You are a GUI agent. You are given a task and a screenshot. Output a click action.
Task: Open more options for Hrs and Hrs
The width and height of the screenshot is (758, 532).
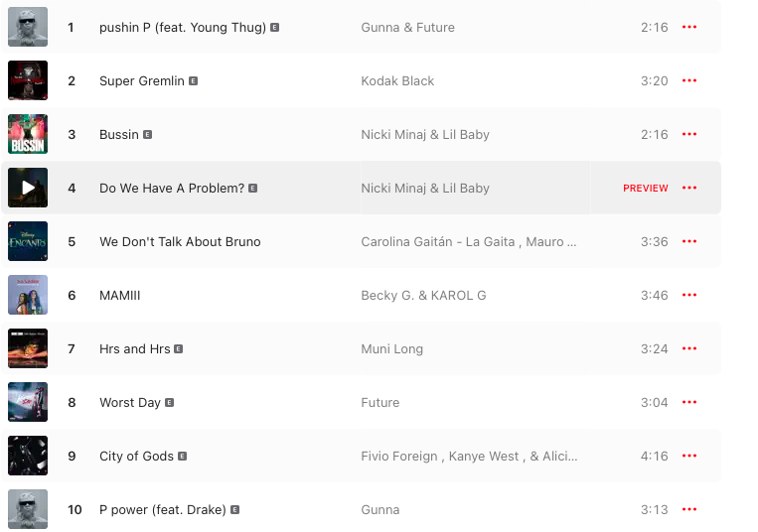point(689,348)
